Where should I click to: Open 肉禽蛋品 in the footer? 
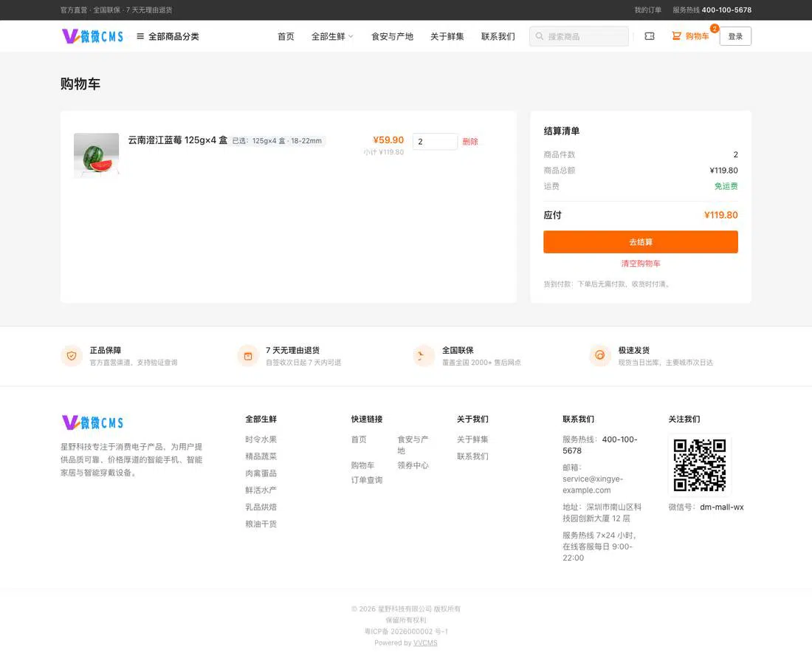pyautogui.click(x=261, y=473)
